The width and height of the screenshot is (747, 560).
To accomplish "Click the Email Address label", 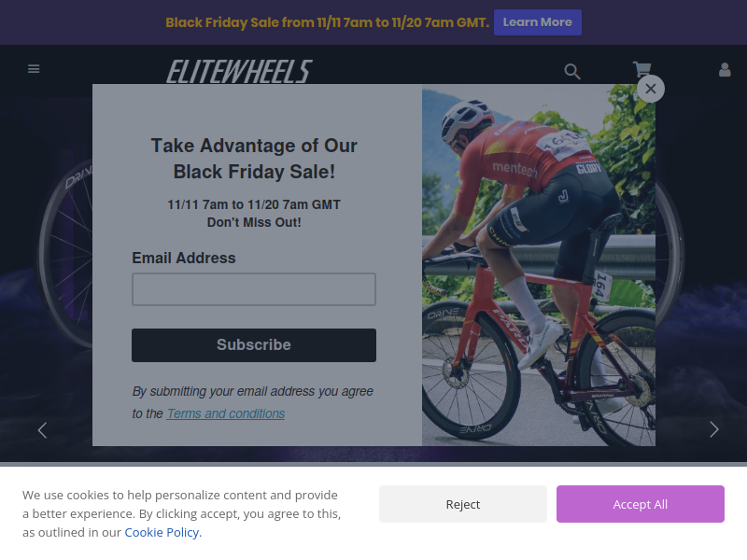I will tap(184, 258).
